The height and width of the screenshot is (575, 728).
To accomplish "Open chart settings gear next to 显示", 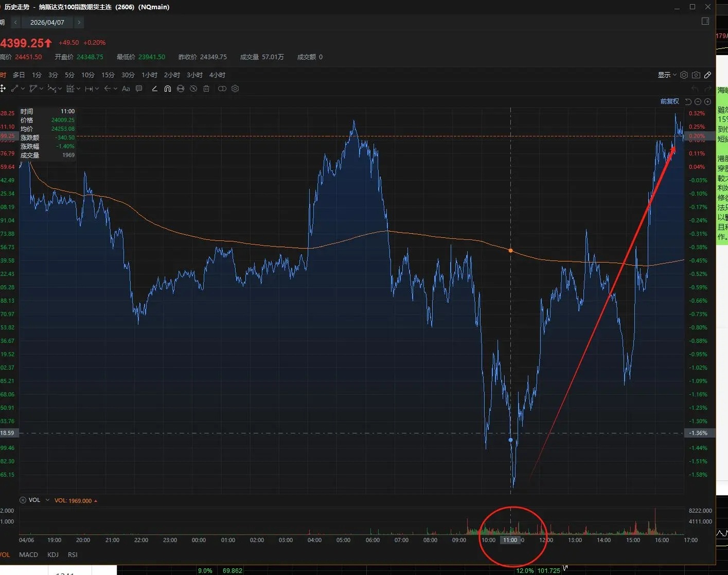I will tap(684, 75).
